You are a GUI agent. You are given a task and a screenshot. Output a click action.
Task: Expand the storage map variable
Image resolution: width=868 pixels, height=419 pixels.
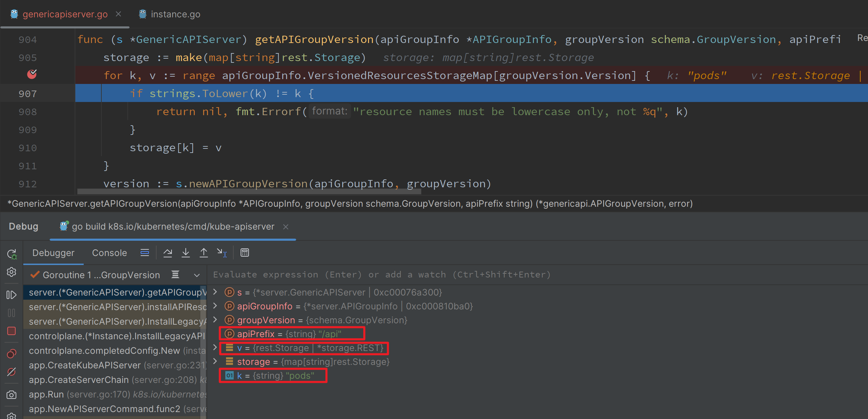point(215,361)
